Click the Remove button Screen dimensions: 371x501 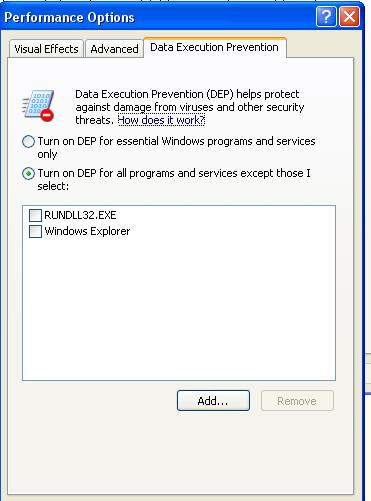pyautogui.click(x=297, y=400)
